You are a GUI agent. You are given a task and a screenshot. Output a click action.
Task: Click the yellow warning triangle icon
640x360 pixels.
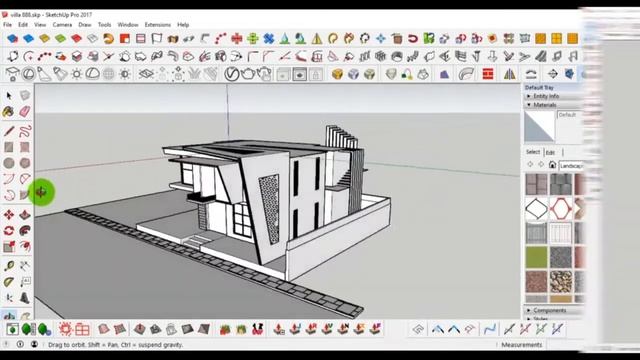click(317, 39)
